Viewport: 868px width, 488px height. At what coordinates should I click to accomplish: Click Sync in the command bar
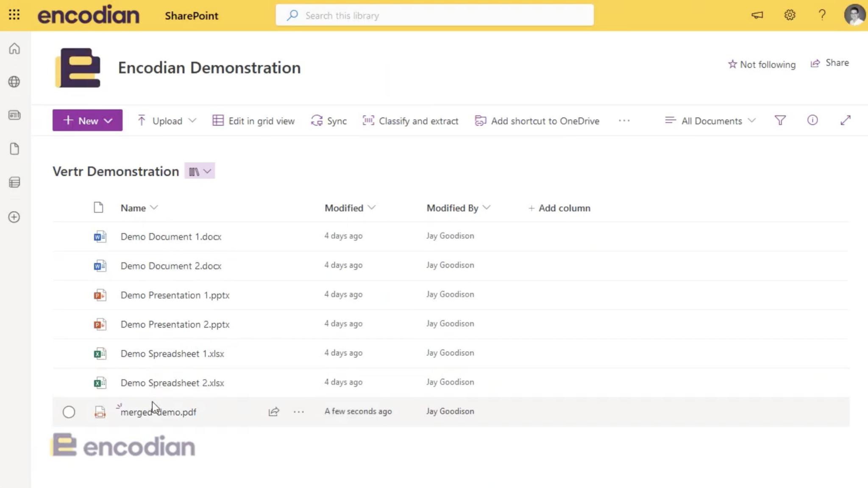329,121
